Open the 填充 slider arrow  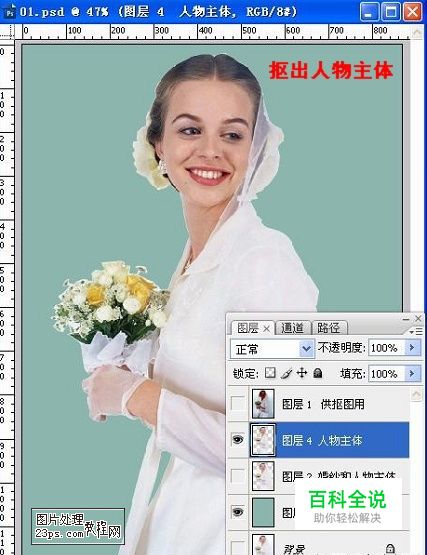pos(412,373)
